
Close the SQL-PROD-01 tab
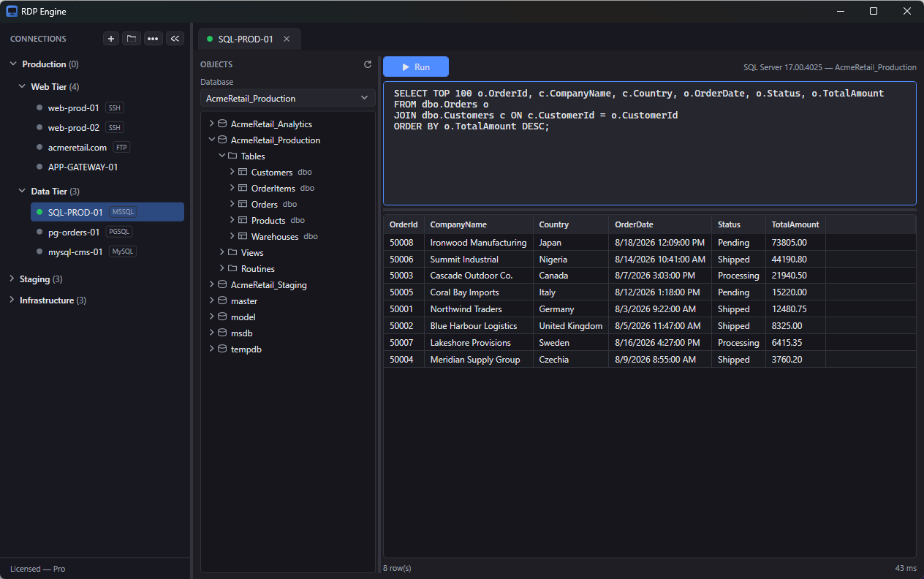coord(287,39)
